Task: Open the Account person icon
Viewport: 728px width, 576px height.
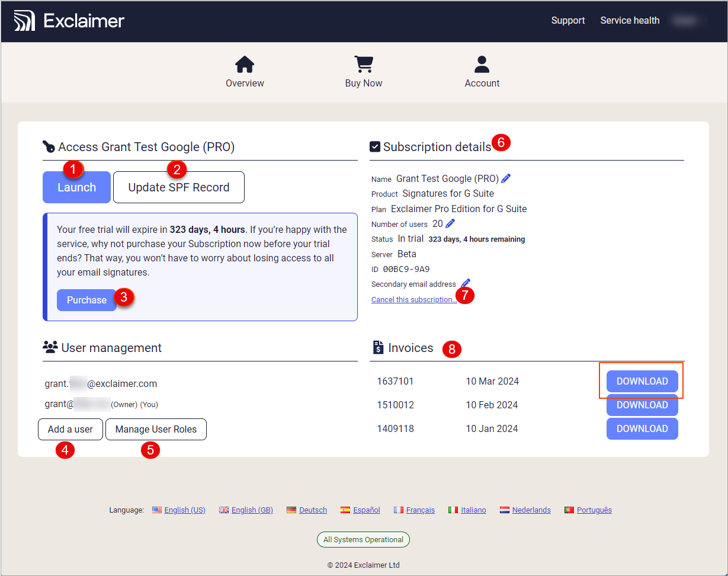Action: pos(482,63)
